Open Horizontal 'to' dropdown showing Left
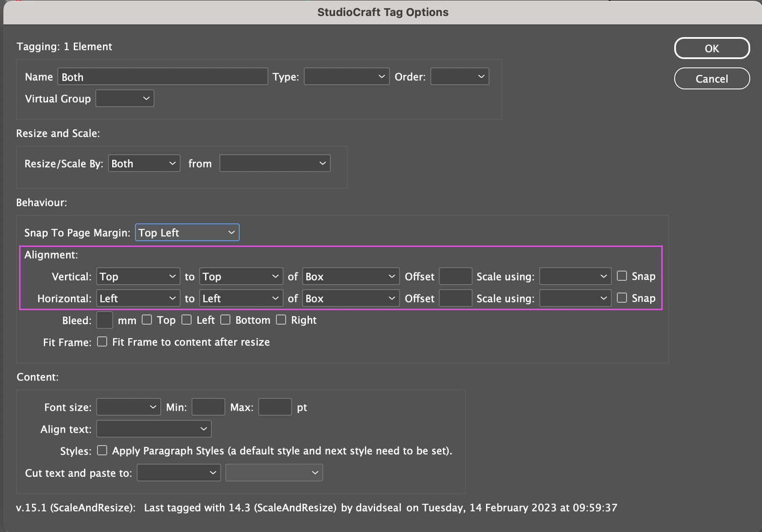This screenshot has width=762, height=532. click(x=241, y=298)
